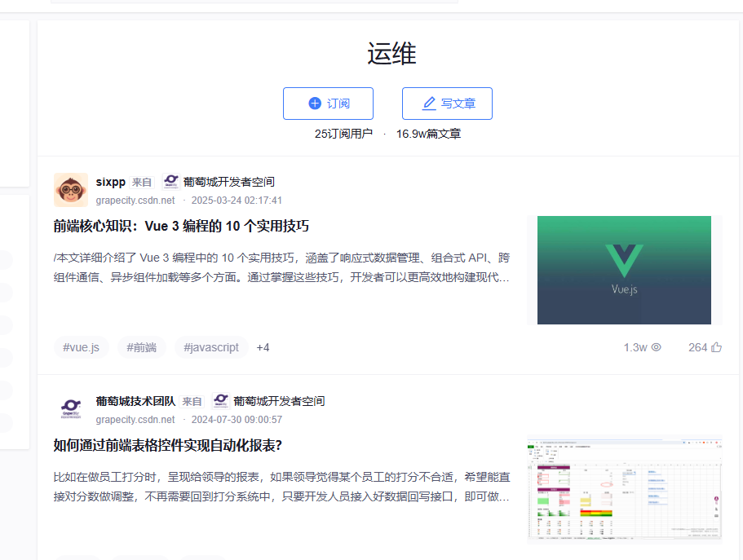Open sixpp monkey avatar profile

(71, 190)
